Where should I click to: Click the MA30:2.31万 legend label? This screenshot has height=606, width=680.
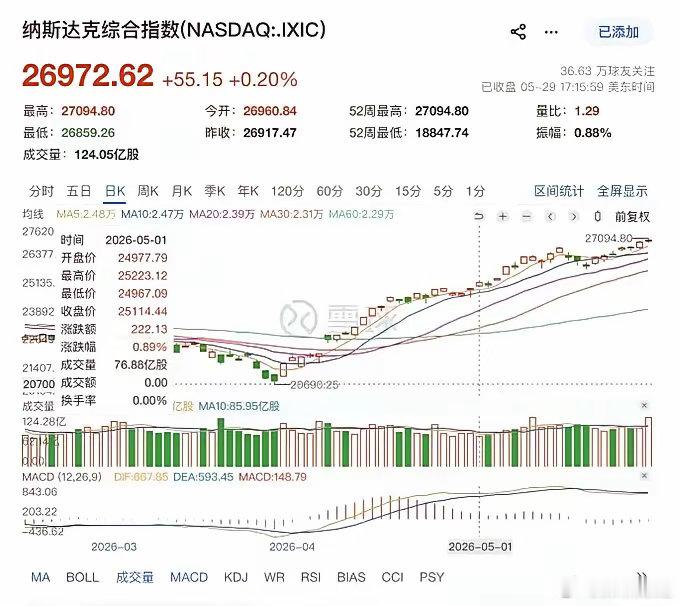click(291, 214)
